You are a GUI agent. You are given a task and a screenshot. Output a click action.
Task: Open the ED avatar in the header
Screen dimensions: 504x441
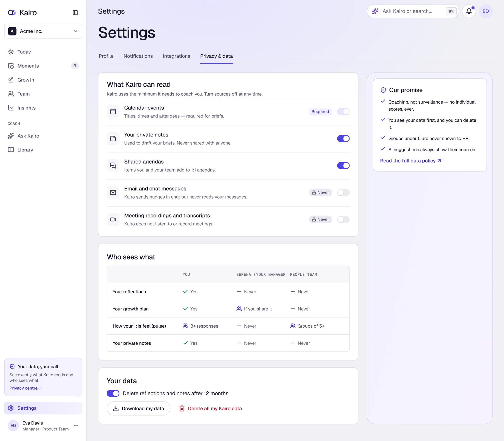486,11
